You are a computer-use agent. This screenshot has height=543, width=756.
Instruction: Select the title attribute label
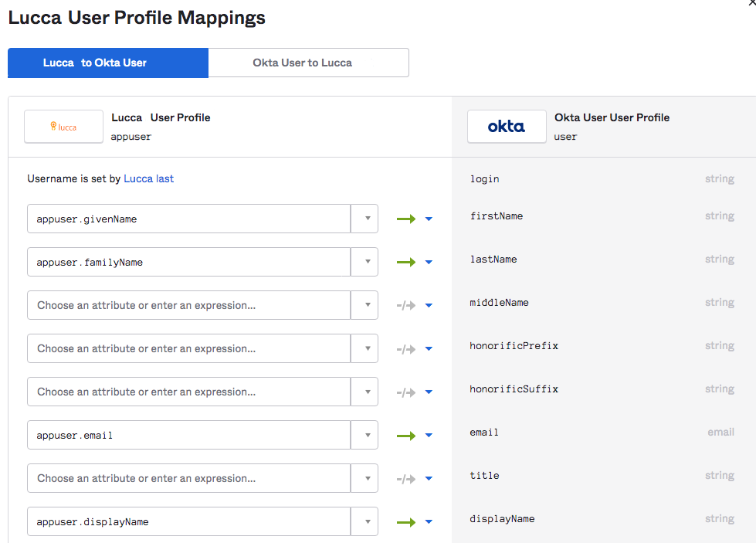click(484, 476)
